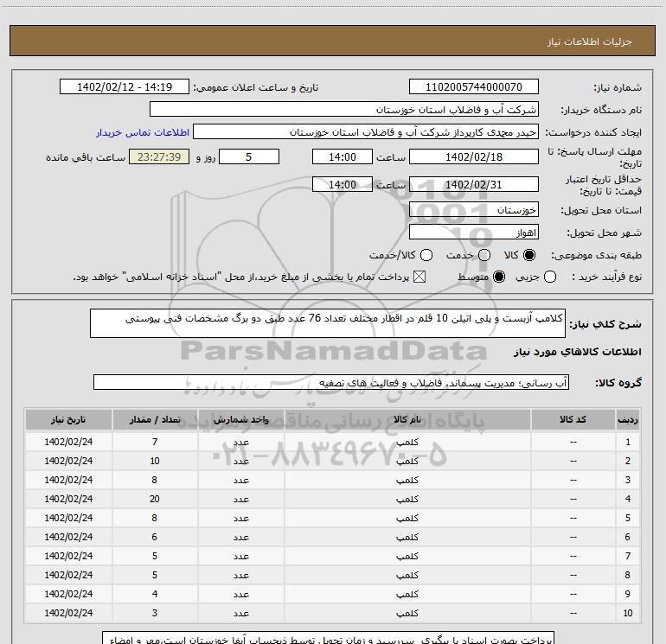Click the تاریخ نیاز column header

68,419
